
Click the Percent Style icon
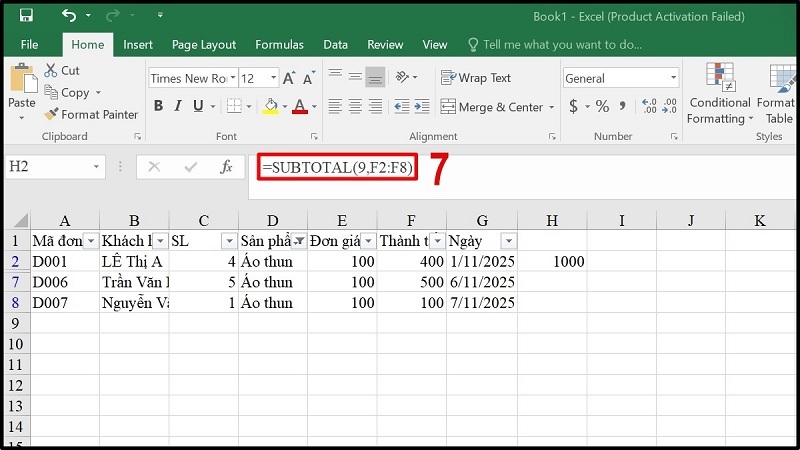tap(603, 106)
